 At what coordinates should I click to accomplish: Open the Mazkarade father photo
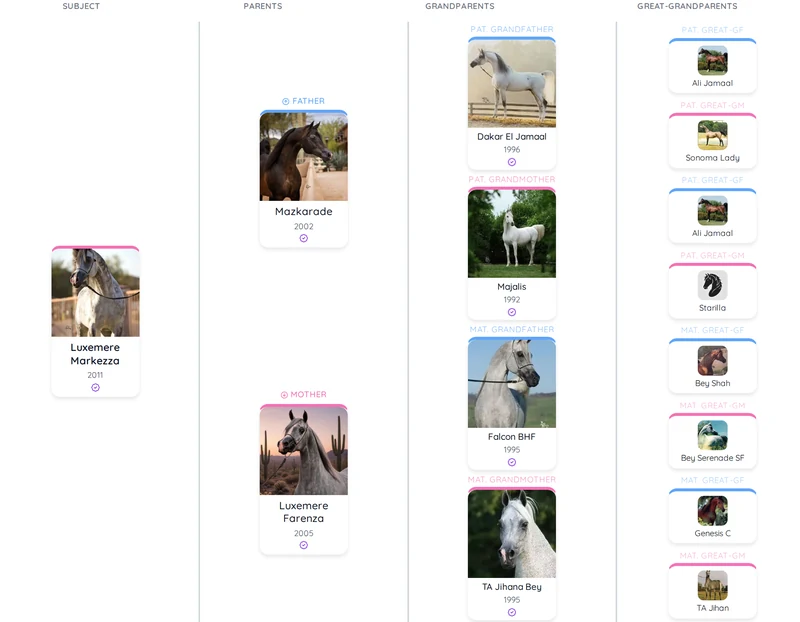(304, 156)
